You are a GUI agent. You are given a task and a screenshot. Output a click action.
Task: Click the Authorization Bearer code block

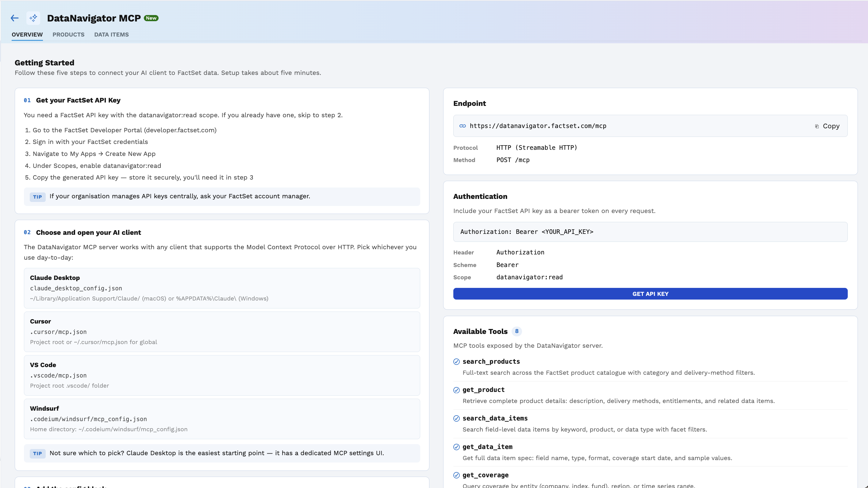[x=650, y=232]
